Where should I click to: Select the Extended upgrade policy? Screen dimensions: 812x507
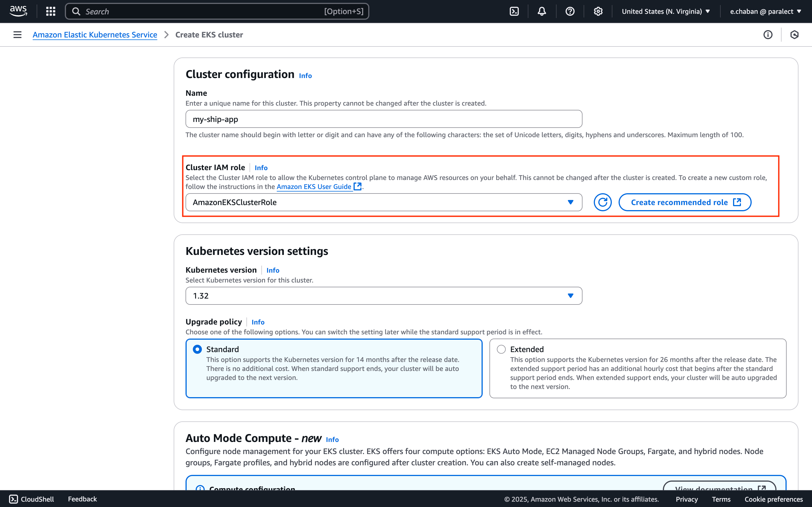(501, 349)
